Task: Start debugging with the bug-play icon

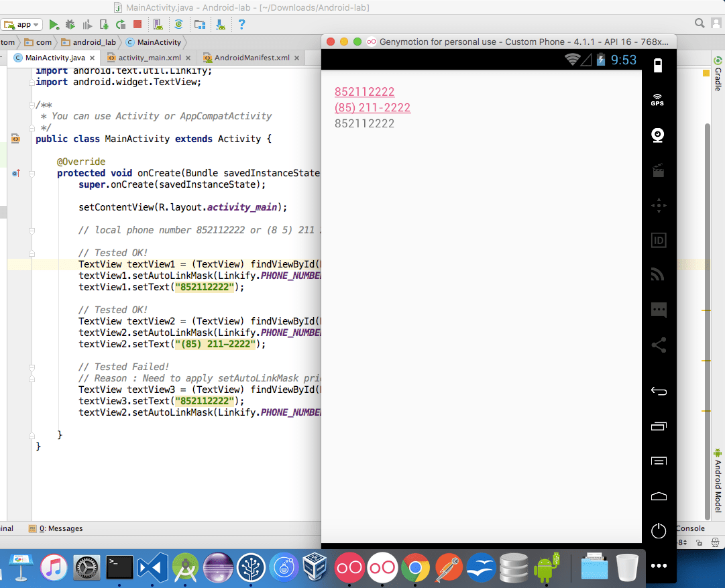Action: tap(70, 25)
